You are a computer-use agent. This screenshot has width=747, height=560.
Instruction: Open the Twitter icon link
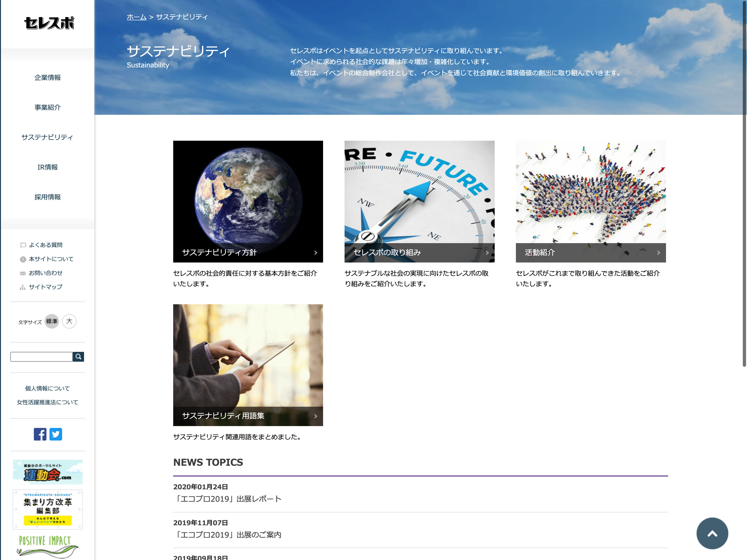(x=56, y=434)
